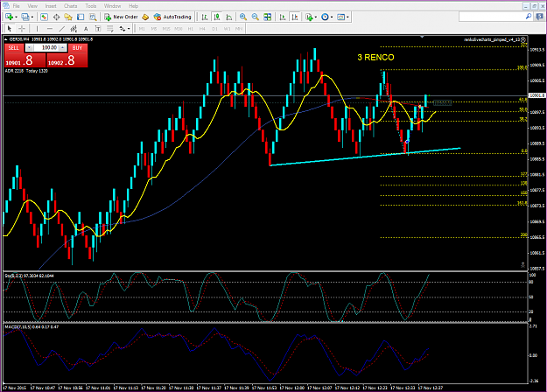Select the D1 timeframe
This screenshot has width=547, height=392.
(214, 29)
